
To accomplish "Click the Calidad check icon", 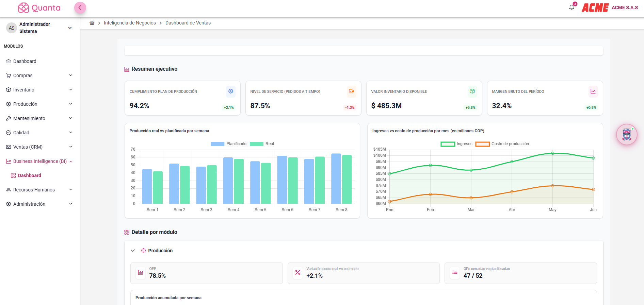I will [x=9, y=133].
